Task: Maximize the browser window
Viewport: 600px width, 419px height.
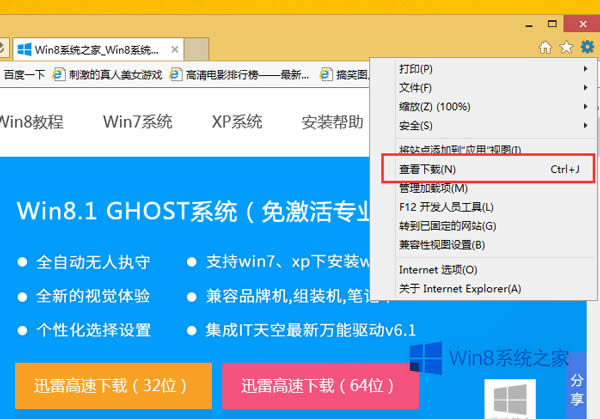Action: point(552,24)
